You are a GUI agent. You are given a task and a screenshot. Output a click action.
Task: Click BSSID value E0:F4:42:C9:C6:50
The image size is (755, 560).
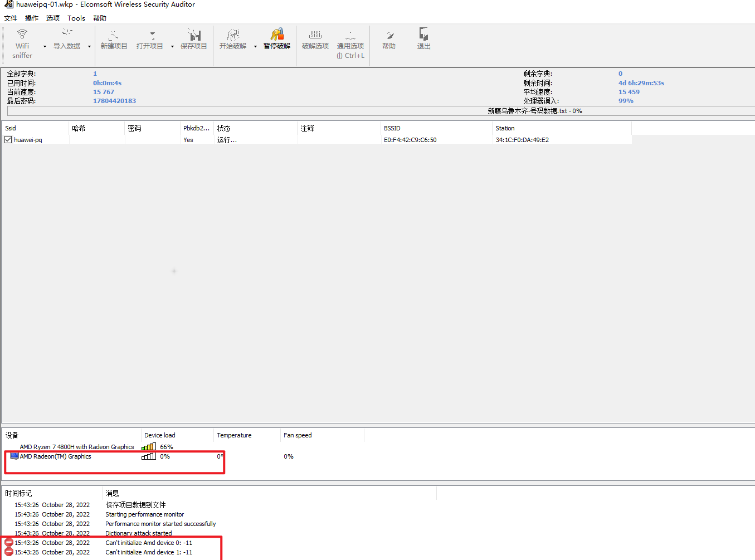coord(410,140)
